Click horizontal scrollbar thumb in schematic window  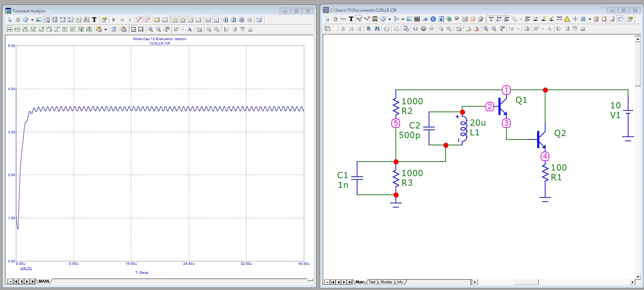coord(526,282)
